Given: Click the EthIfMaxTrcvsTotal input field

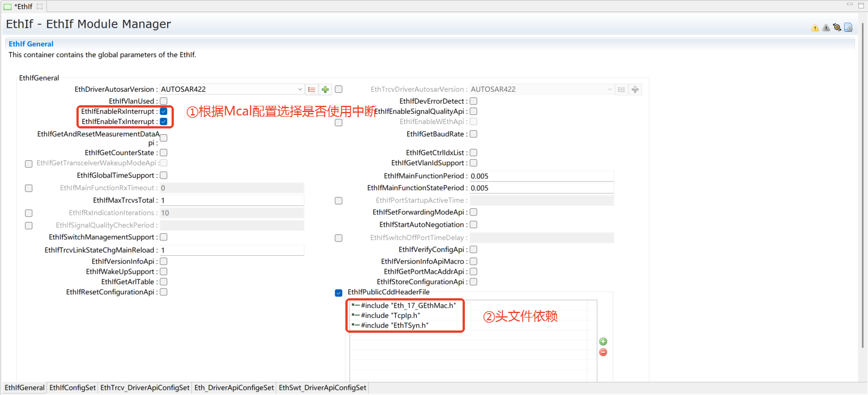Looking at the screenshot, I should point(232,200).
